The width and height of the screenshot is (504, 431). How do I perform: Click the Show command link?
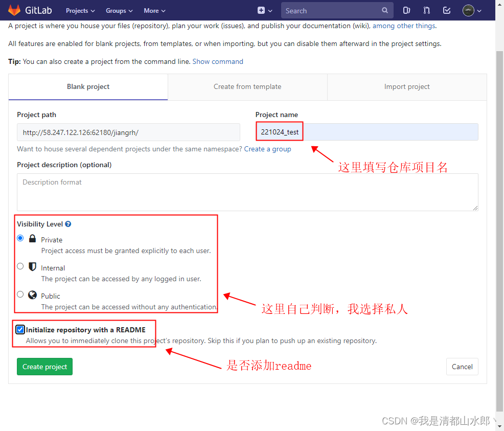click(218, 61)
